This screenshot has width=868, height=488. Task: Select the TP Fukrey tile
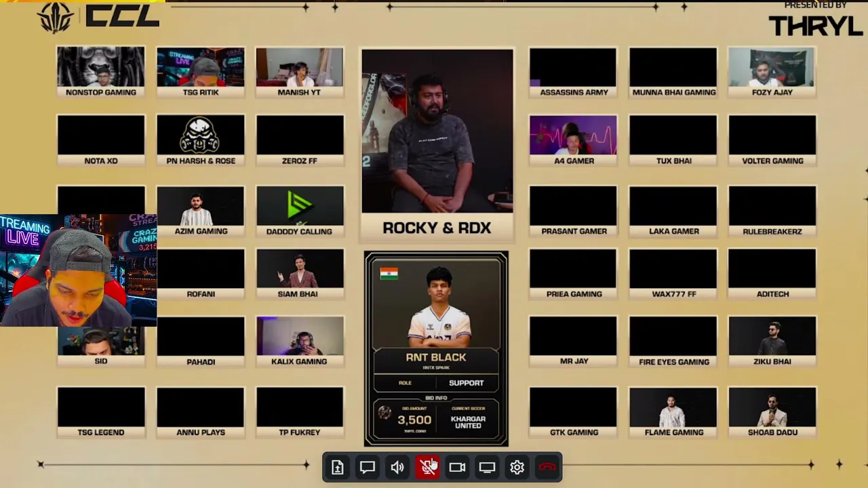point(300,412)
